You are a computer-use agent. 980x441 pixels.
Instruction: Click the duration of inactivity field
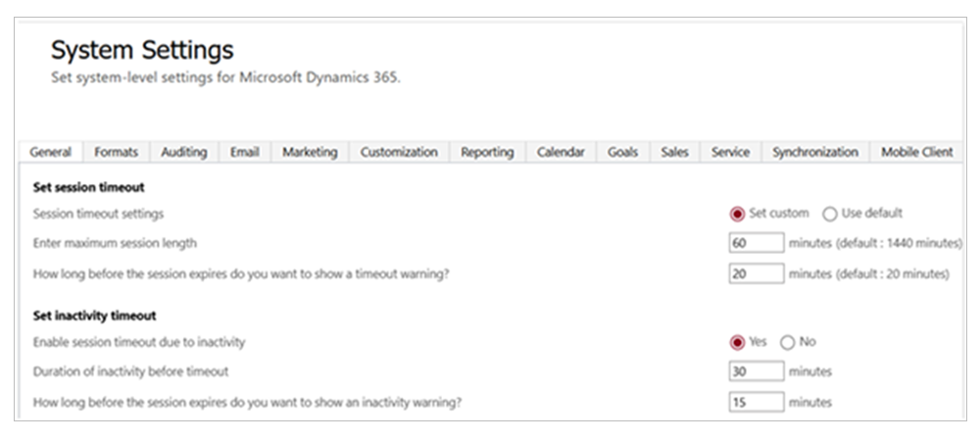click(x=756, y=371)
